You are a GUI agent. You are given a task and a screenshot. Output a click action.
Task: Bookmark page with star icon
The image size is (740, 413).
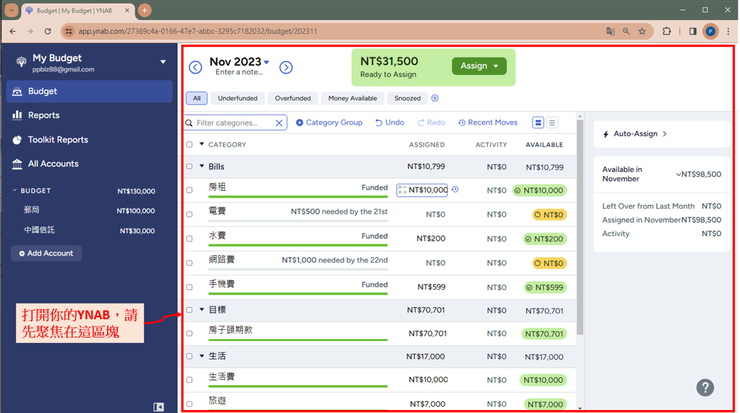pos(642,31)
